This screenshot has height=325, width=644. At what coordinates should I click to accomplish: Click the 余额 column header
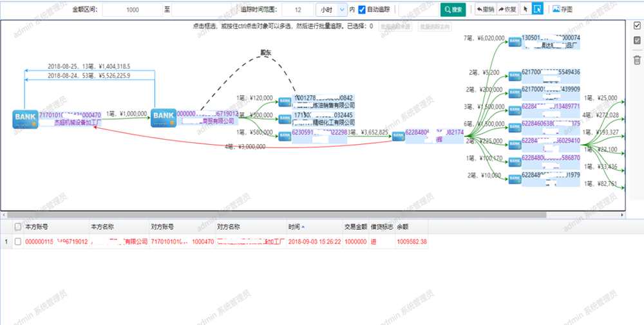[x=412, y=227]
